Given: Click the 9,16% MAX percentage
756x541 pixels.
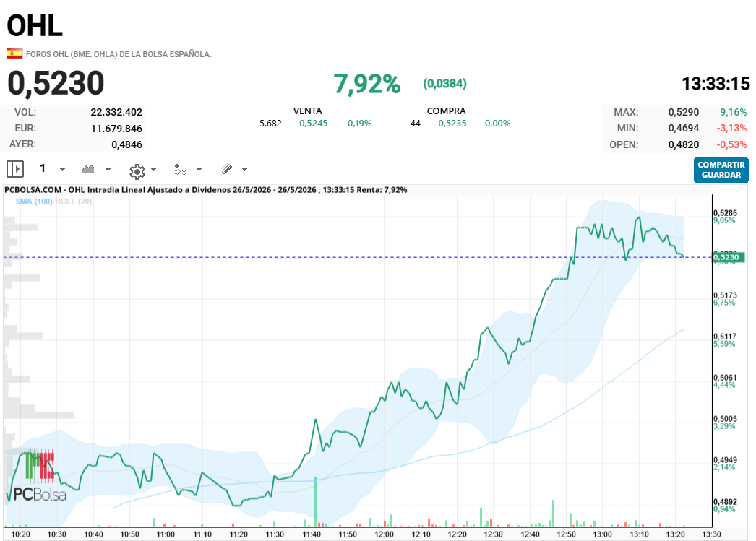Looking at the screenshot, I should coord(734,112).
